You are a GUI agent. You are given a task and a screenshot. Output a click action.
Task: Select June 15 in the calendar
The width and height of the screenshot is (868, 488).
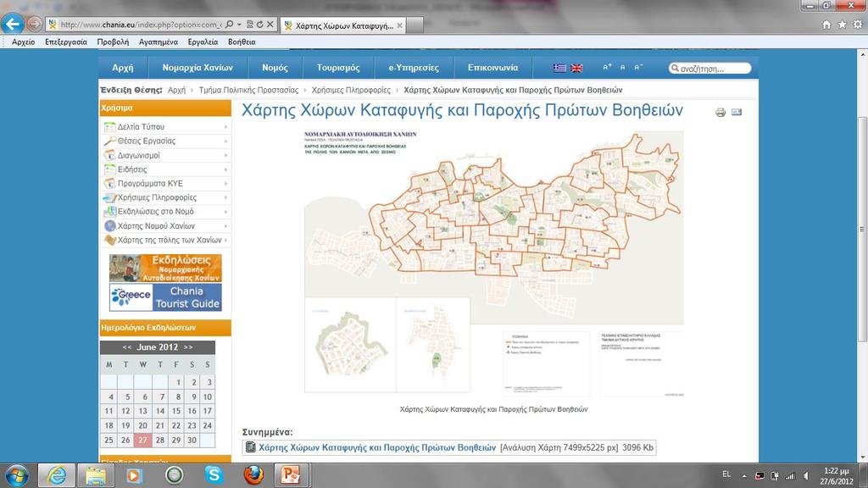[x=176, y=411]
